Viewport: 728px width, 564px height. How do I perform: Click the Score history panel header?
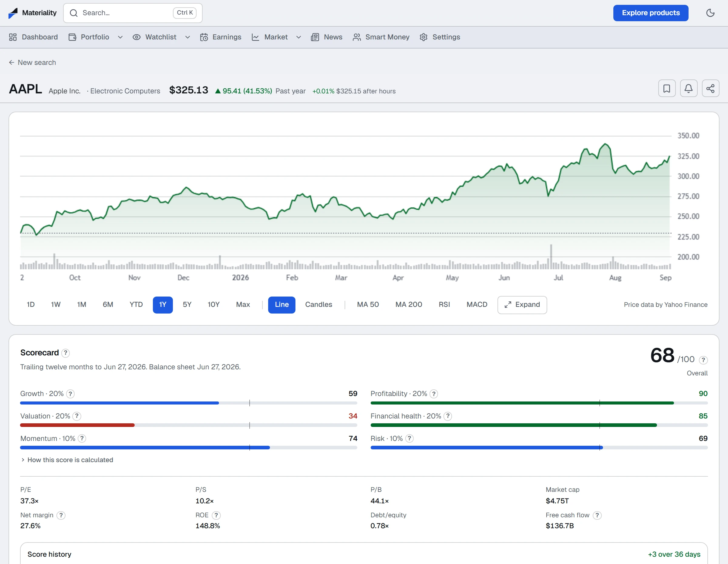point(364,554)
